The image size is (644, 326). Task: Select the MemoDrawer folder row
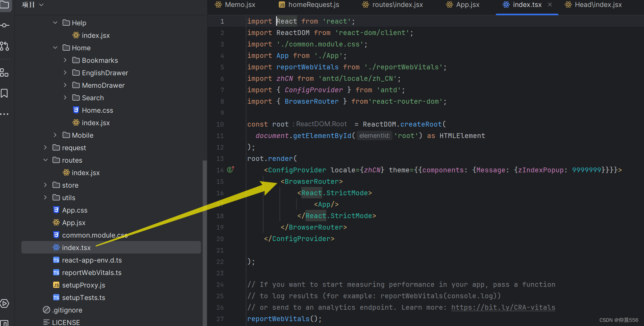pyautogui.click(x=111, y=85)
